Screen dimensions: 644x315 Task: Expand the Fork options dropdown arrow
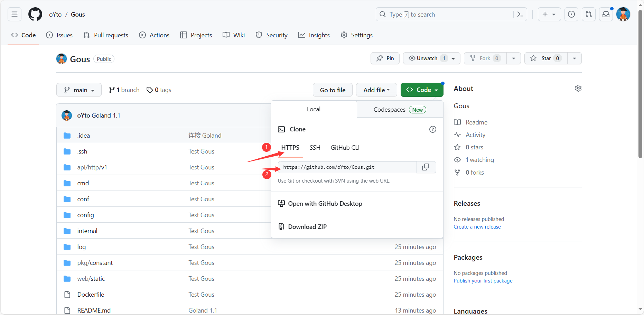514,58
